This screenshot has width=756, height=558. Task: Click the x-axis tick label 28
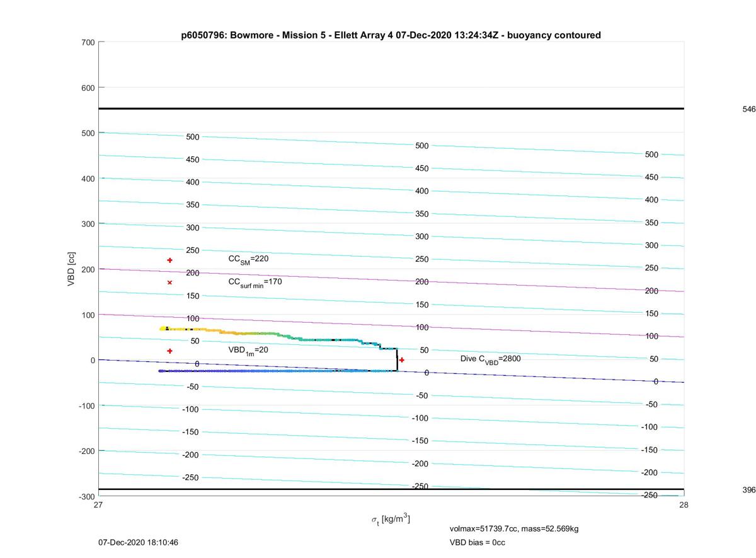(684, 505)
